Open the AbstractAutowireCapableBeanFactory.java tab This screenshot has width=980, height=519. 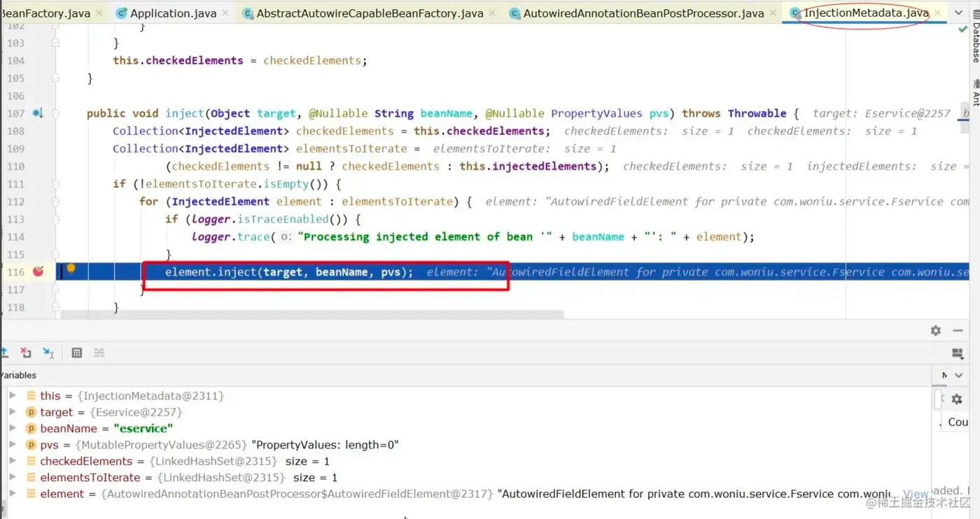tap(370, 13)
